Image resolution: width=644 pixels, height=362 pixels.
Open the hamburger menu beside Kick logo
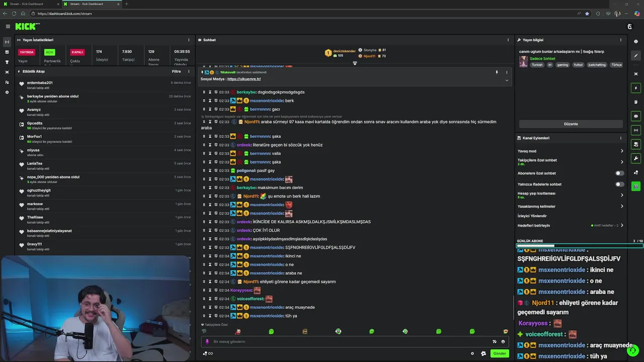[x=8, y=26]
